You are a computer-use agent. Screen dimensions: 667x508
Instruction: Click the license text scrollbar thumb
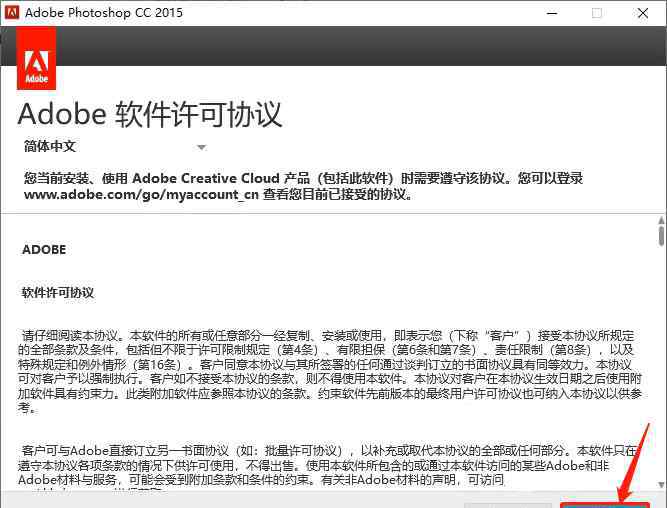(661, 236)
